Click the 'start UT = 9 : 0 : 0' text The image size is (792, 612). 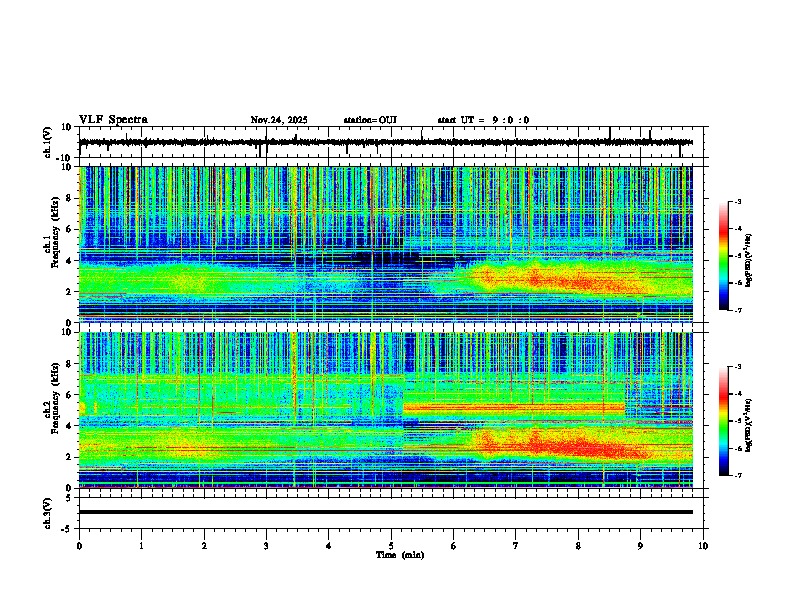pyautogui.click(x=483, y=120)
